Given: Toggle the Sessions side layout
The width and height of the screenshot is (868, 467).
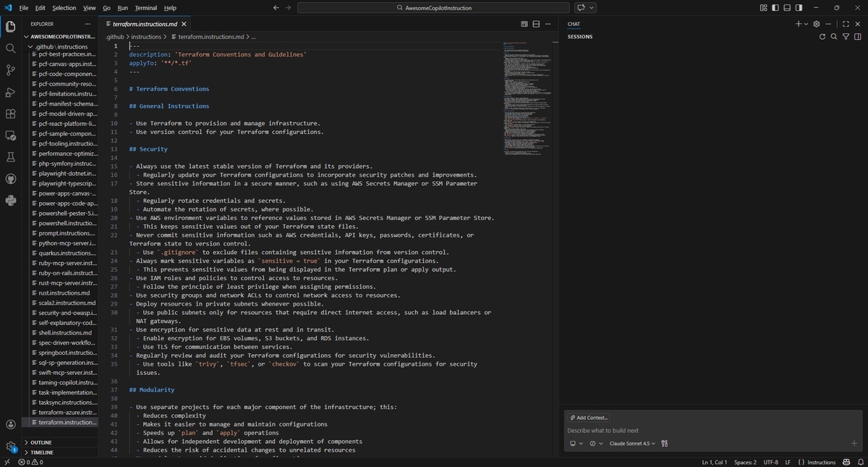Looking at the screenshot, I should (x=857, y=36).
